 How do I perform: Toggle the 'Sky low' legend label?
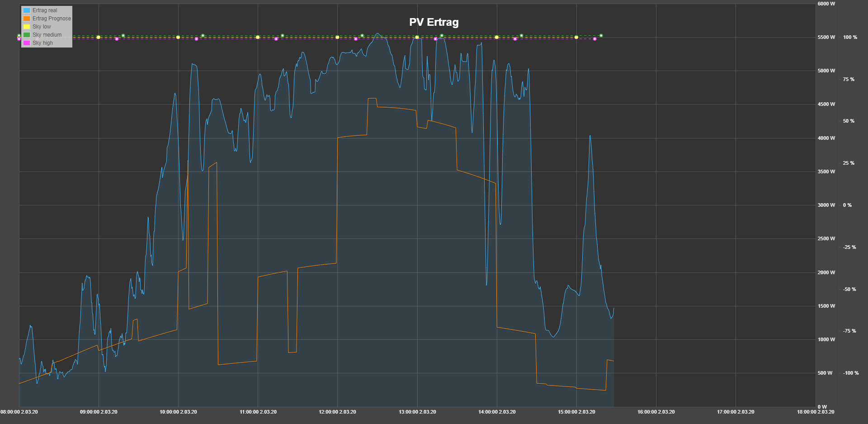42,27
